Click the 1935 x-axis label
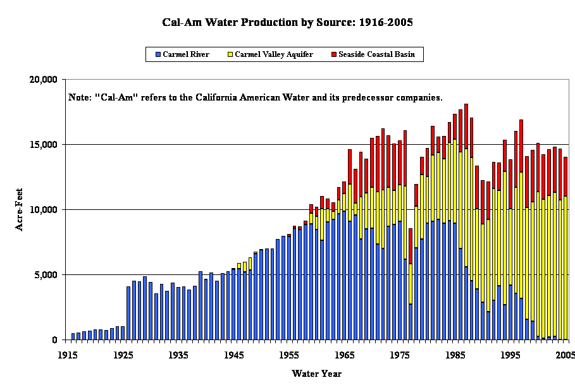 click(178, 355)
